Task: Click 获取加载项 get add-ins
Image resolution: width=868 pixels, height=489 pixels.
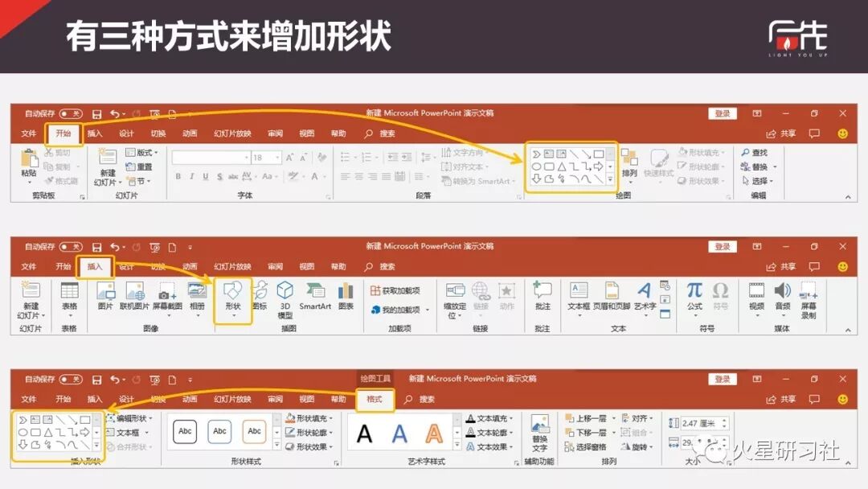Action: (x=395, y=290)
